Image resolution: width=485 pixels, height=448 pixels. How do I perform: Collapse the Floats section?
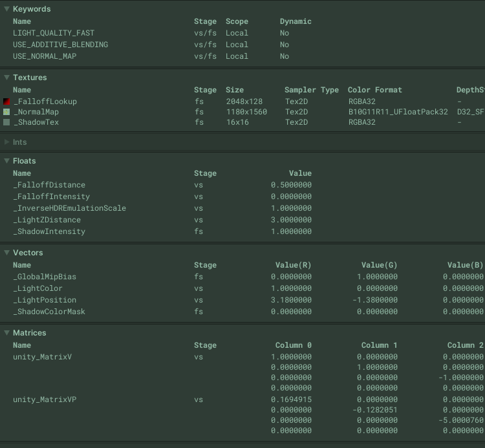[x=7, y=161]
